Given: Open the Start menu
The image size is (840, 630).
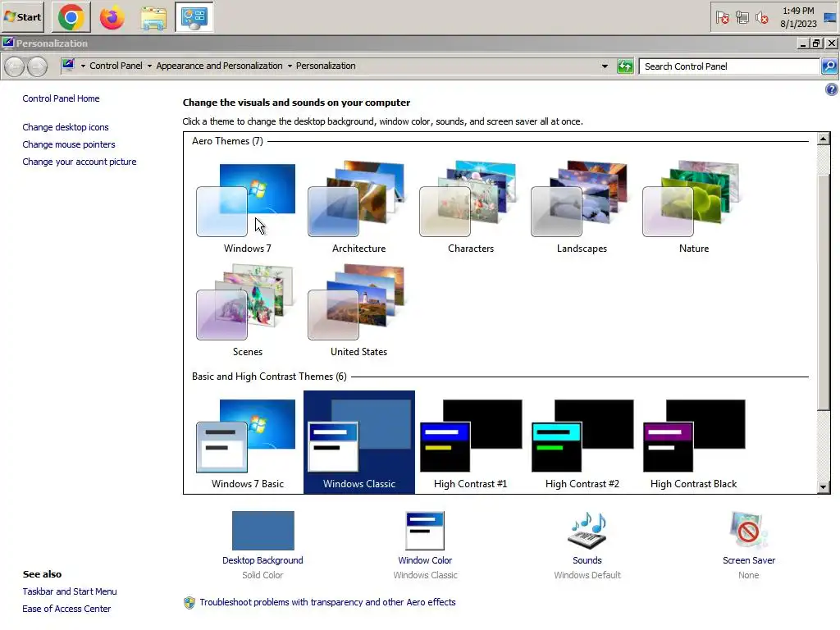Looking at the screenshot, I should click(x=23, y=17).
